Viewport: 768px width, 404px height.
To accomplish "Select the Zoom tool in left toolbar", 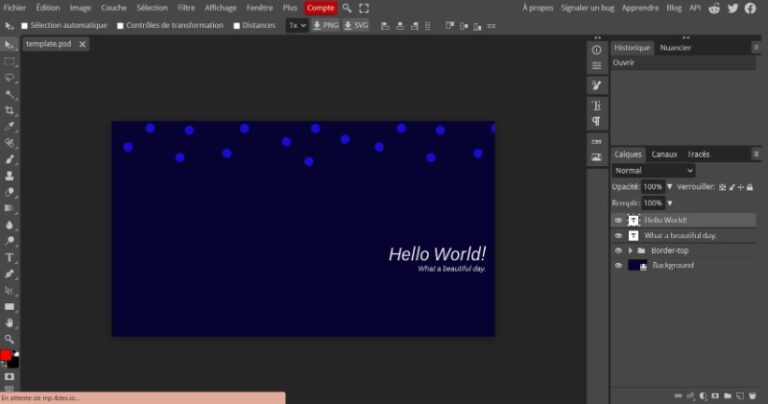I will [9, 339].
